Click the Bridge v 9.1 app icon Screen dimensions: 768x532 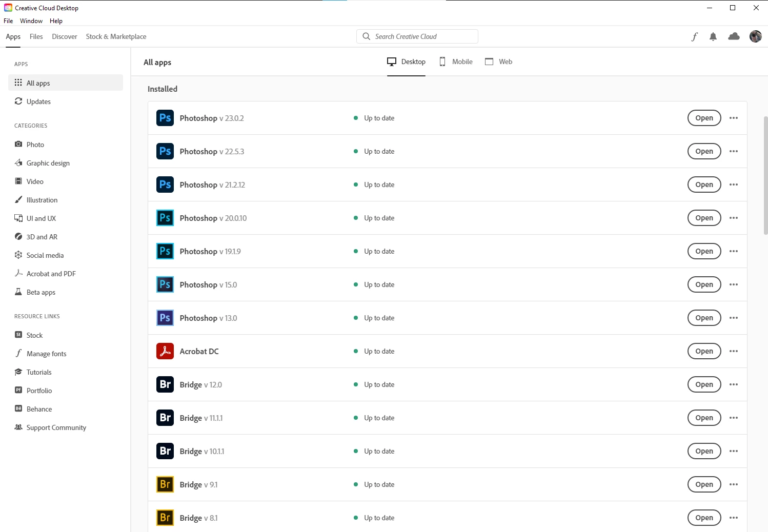click(x=165, y=484)
